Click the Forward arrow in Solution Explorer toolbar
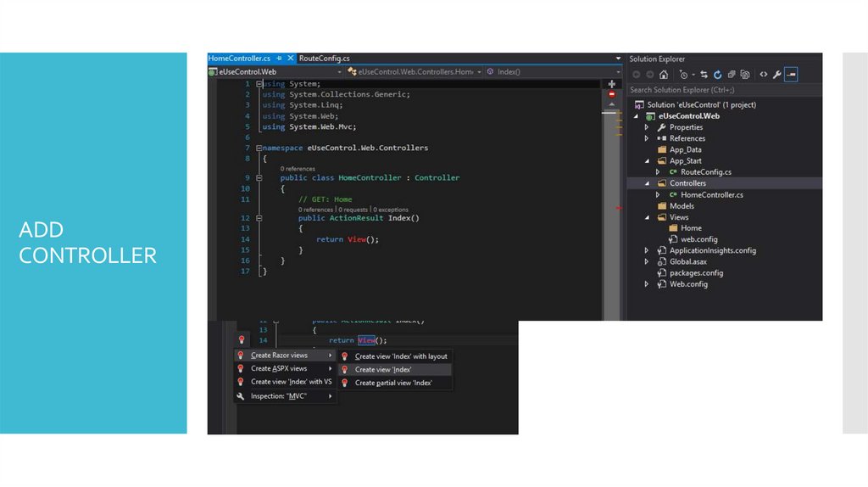 click(650, 75)
